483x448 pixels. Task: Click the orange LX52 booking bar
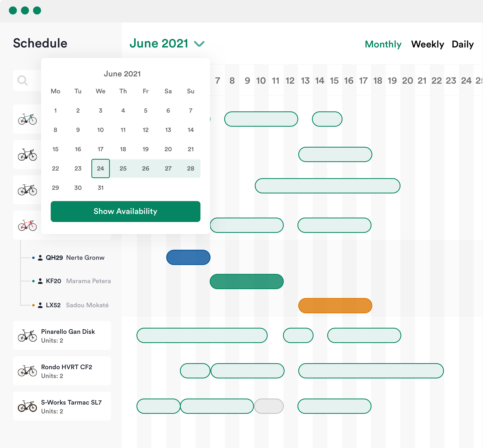[335, 306]
